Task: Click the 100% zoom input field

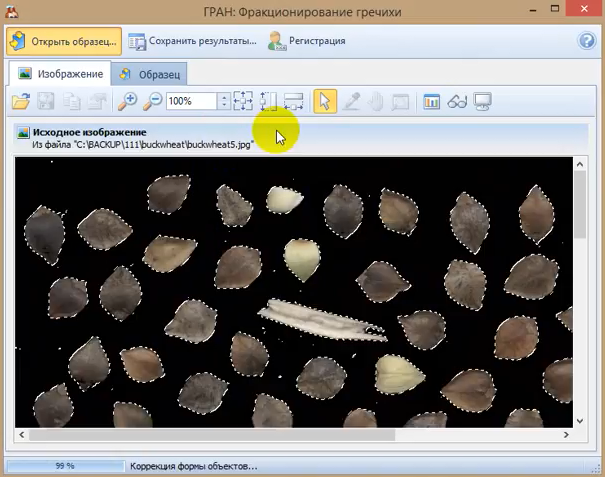Action: [x=191, y=101]
